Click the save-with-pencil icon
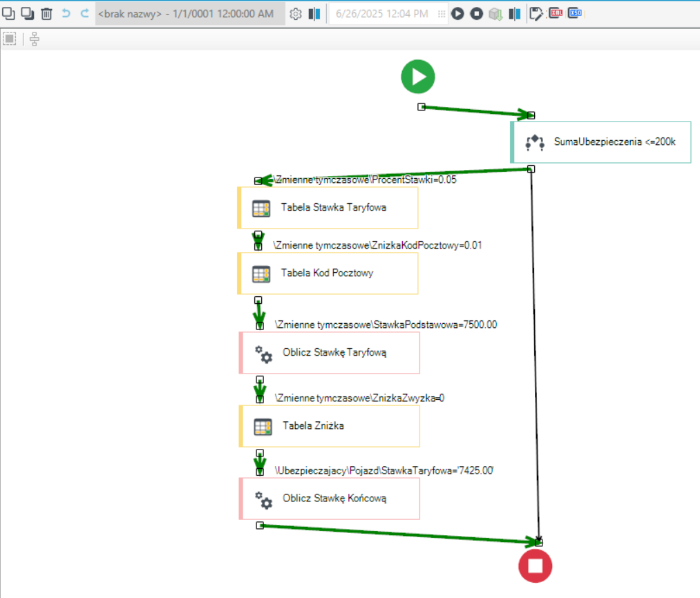This screenshot has width=700, height=598. coord(536,15)
